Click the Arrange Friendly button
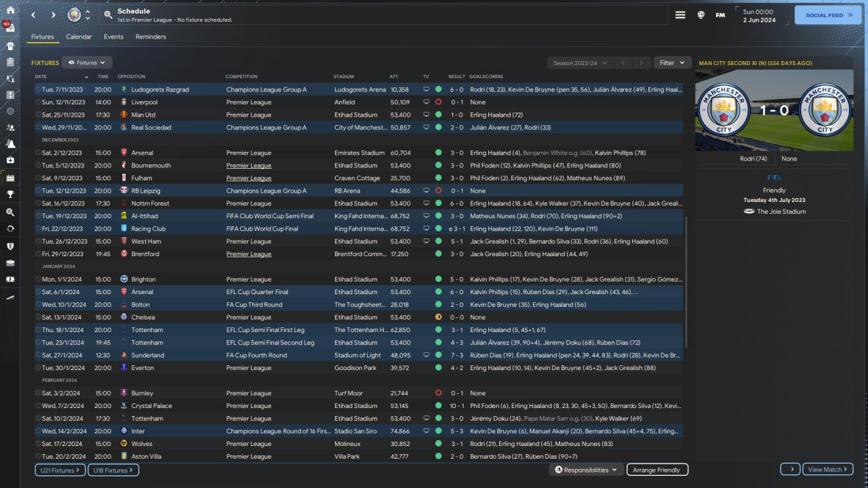 click(657, 470)
